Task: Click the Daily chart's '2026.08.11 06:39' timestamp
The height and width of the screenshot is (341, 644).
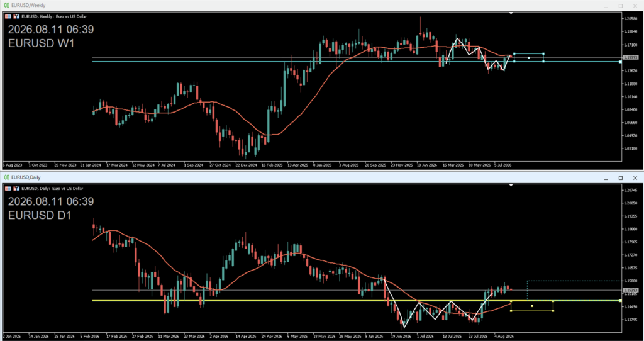Action: pyautogui.click(x=51, y=201)
